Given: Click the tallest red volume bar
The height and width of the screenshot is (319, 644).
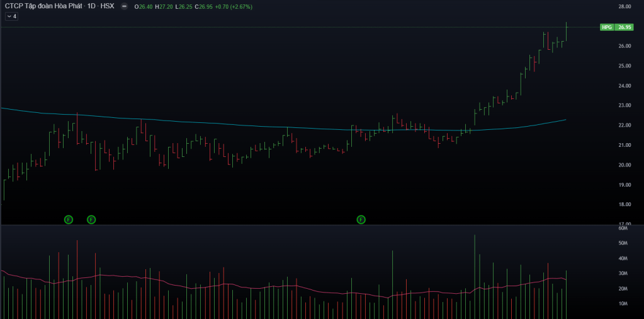Looking at the screenshot, I should (x=77, y=277).
